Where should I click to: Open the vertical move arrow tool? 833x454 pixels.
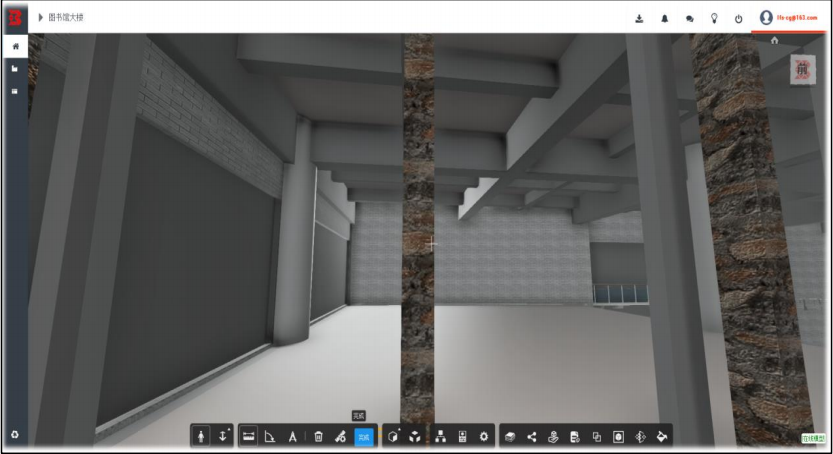(x=223, y=436)
